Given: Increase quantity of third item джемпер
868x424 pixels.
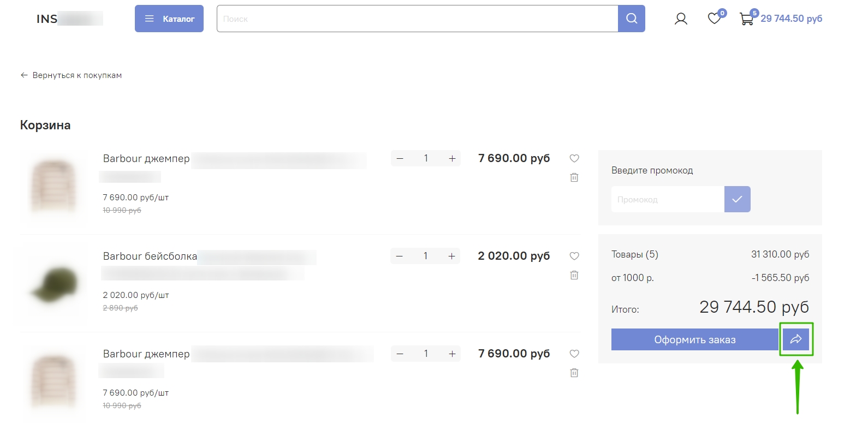Looking at the screenshot, I should (452, 354).
